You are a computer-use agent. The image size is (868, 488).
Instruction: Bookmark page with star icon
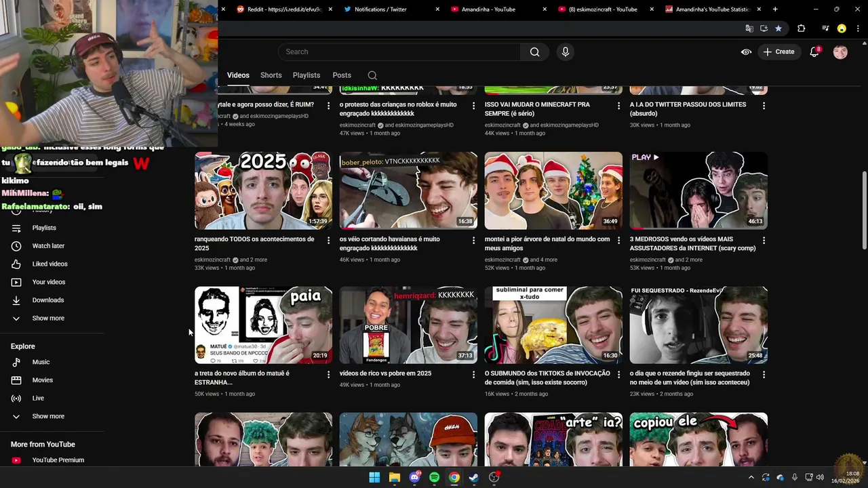[x=778, y=28]
